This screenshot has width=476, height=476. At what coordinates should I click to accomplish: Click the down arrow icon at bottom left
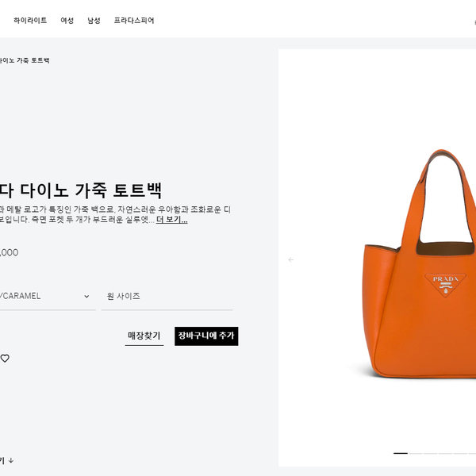pyautogui.click(x=11, y=460)
